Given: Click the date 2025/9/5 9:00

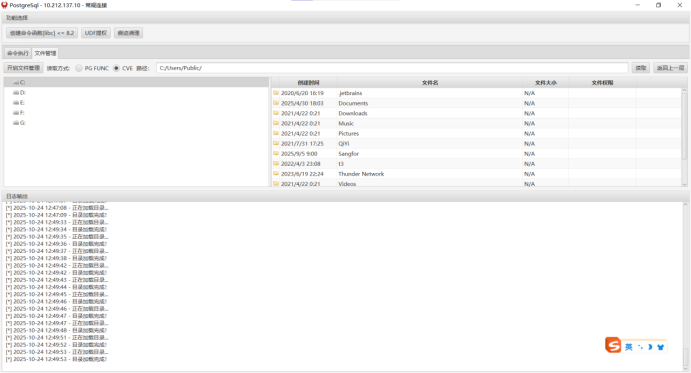Looking at the screenshot, I should [x=299, y=154].
